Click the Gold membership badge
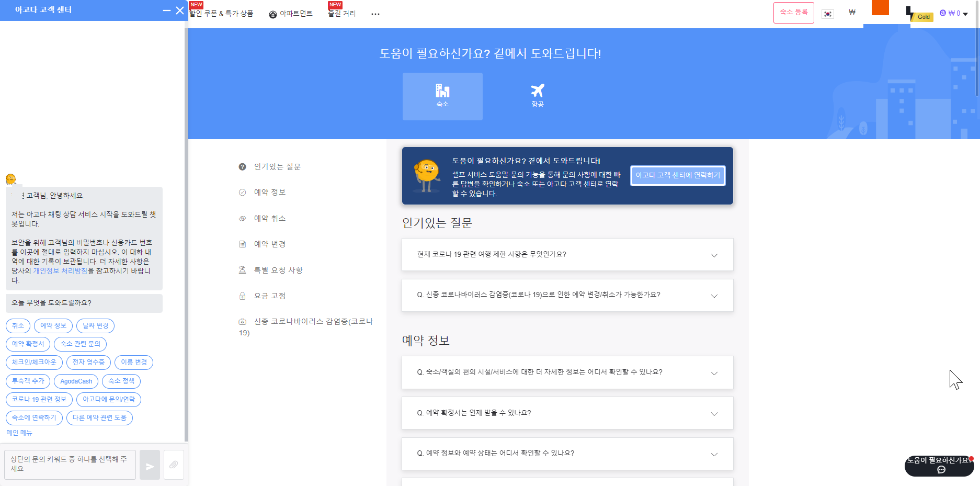980x486 pixels. pos(924,17)
